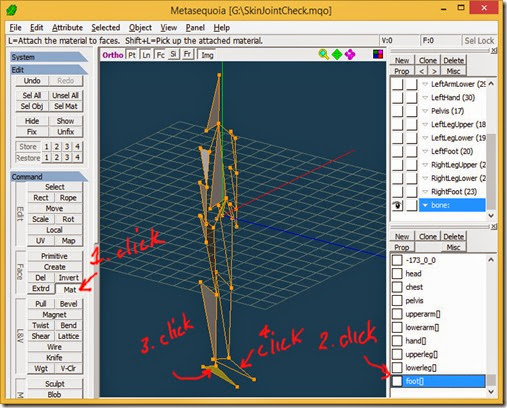Click the magnifier zoom icon in viewport
Image resolution: width=507 pixels, height=408 pixels.
coord(323,54)
